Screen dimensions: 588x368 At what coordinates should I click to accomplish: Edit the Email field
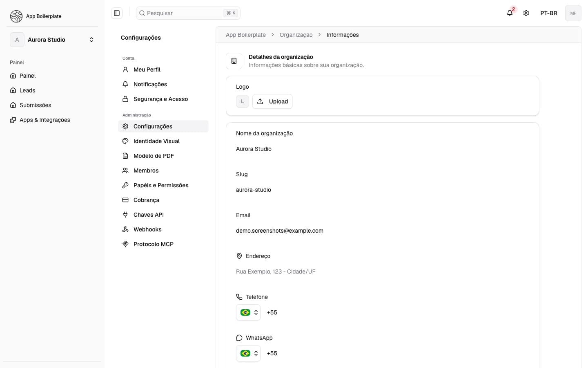(x=383, y=231)
